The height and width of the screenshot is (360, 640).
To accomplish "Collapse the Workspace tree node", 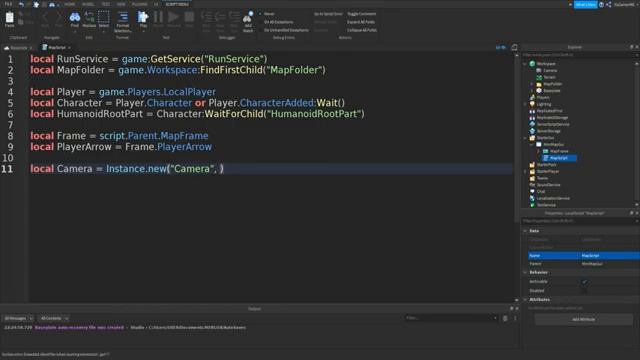I will point(525,64).
